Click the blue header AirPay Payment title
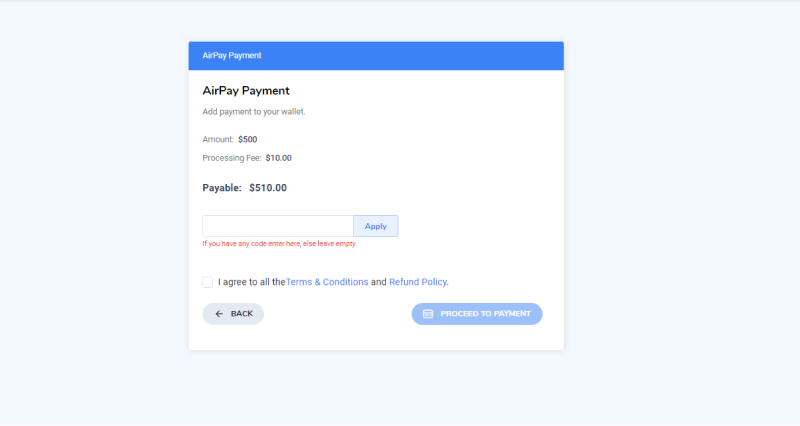800x426 pixels. click(x=232, y=56)
